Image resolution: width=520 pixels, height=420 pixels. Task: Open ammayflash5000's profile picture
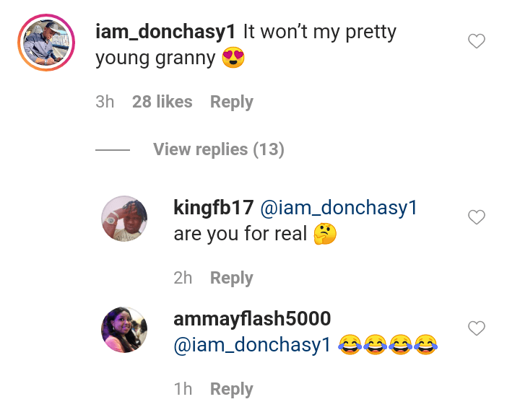124,329
